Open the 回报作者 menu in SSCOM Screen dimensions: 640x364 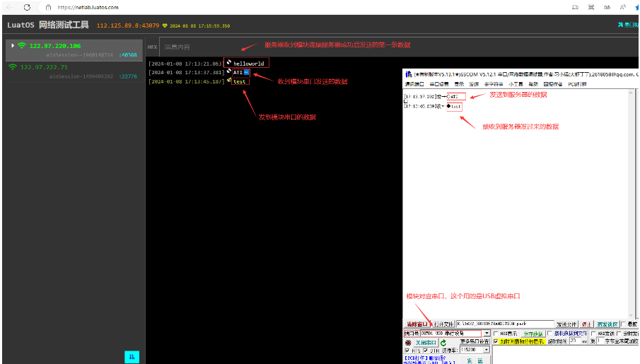(553, 84)
